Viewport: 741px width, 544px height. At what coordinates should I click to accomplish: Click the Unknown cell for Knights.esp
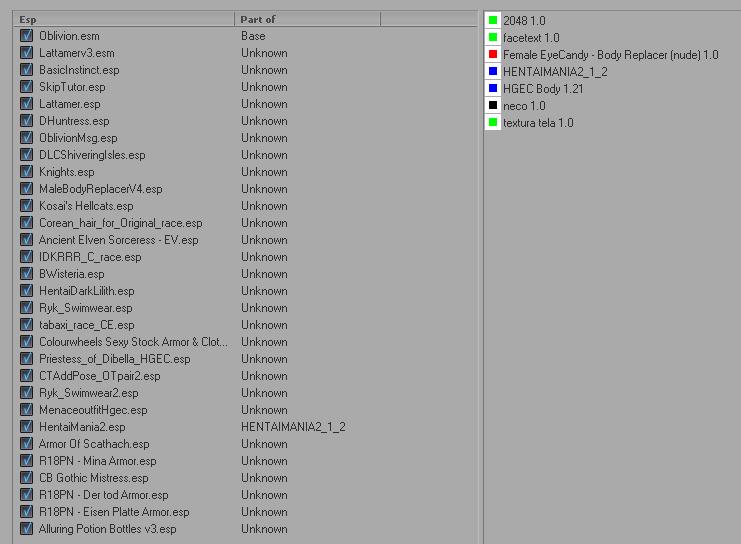[264, 172]
